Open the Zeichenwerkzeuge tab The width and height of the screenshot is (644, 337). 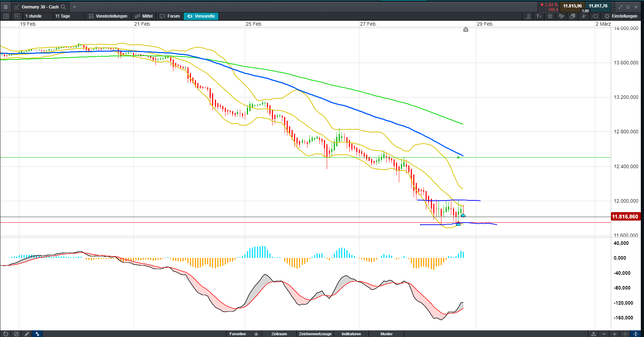(315, 334)
